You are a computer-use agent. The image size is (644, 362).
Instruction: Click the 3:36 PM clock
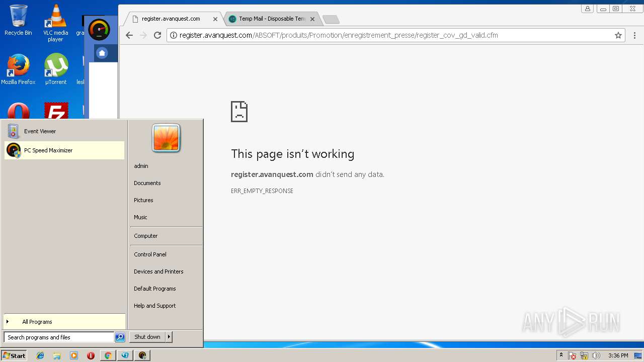point(618,355)
